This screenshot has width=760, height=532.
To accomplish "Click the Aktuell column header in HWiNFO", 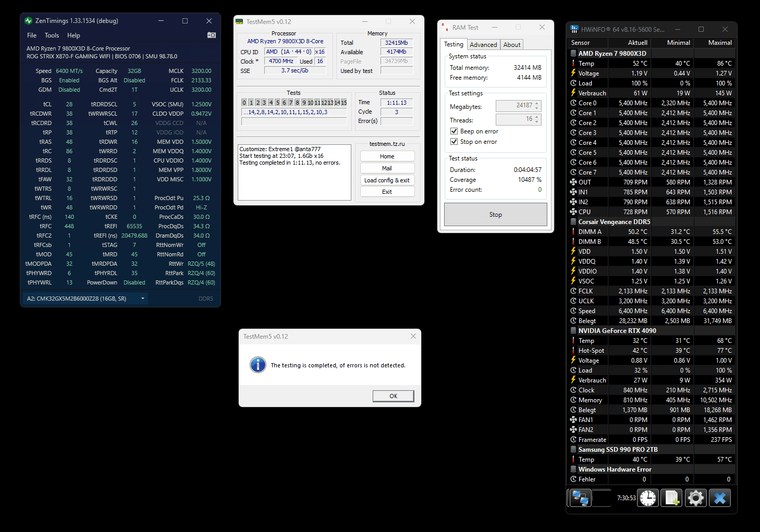I will [629, 43].
